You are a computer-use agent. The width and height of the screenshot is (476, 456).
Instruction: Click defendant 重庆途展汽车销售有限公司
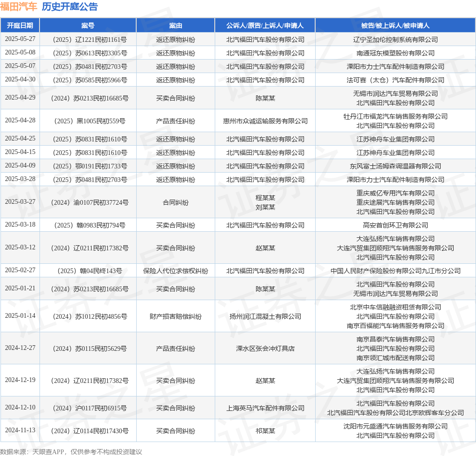click(x=395, y=202)
